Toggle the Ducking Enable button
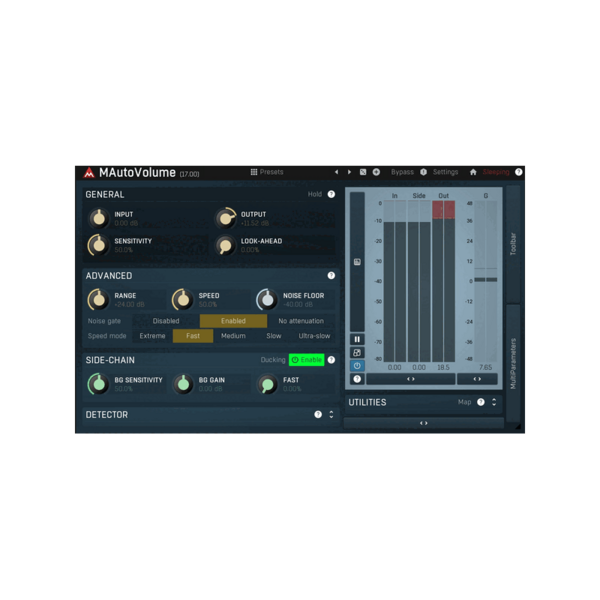Image resolution: width=600 pixels, height=600 pixels. point(307,360)
